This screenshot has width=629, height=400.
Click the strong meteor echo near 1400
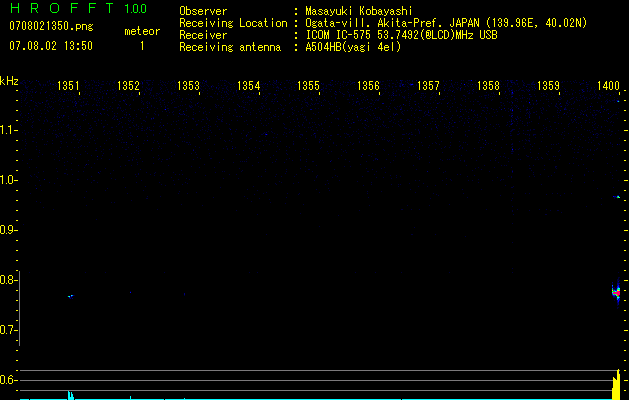point(616,292)
